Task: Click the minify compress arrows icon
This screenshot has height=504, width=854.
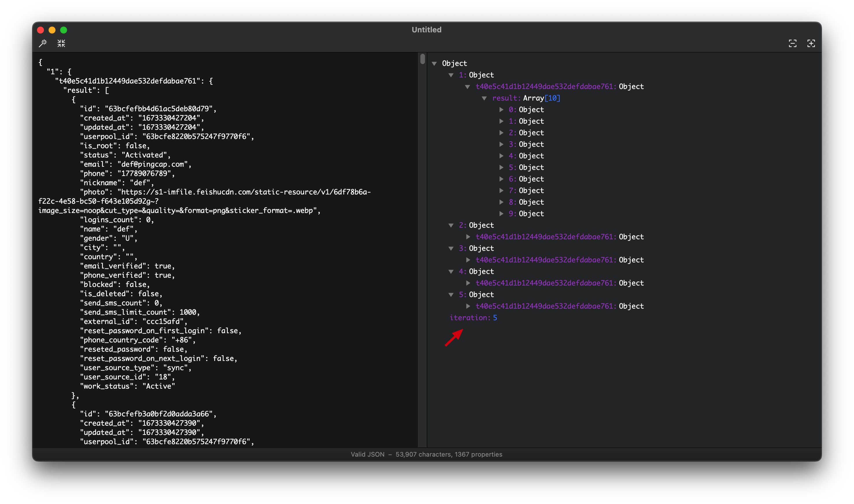Action: (x=61, y=43)
